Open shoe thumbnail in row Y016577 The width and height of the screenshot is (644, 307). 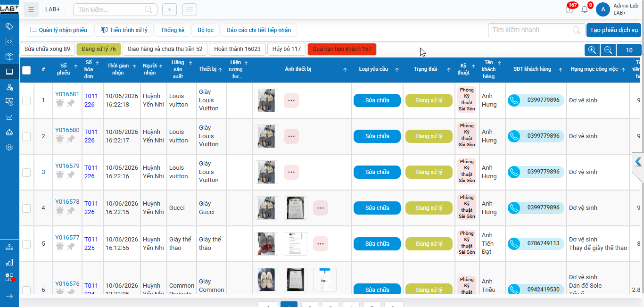coord(266,244)
